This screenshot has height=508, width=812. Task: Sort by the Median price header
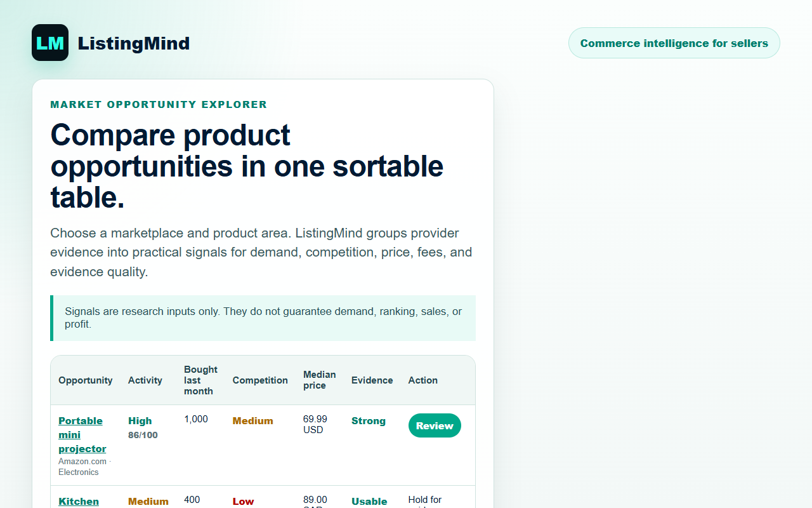tap(320, 380)
